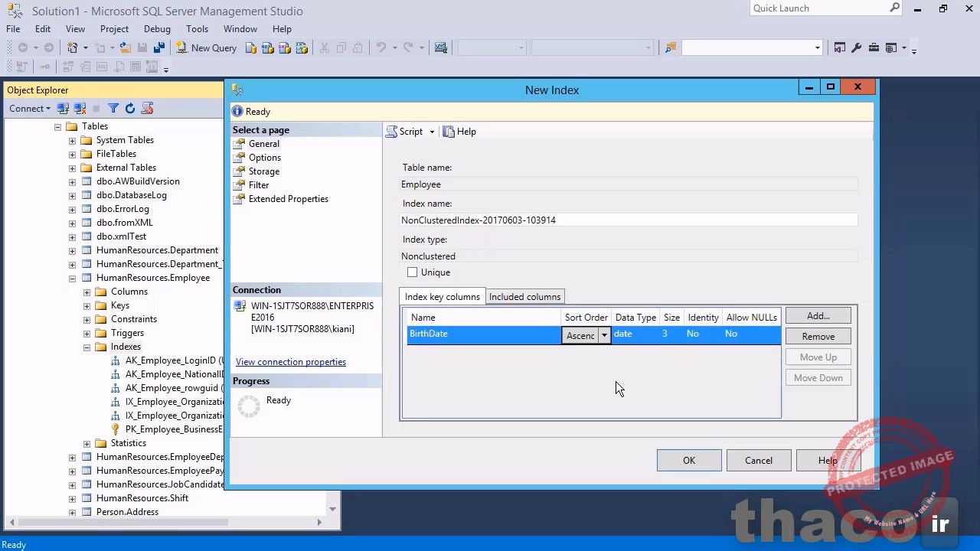Collapse the HumanResources.Employee table node
The image size is (980, 551).
(x=73, y=278)
